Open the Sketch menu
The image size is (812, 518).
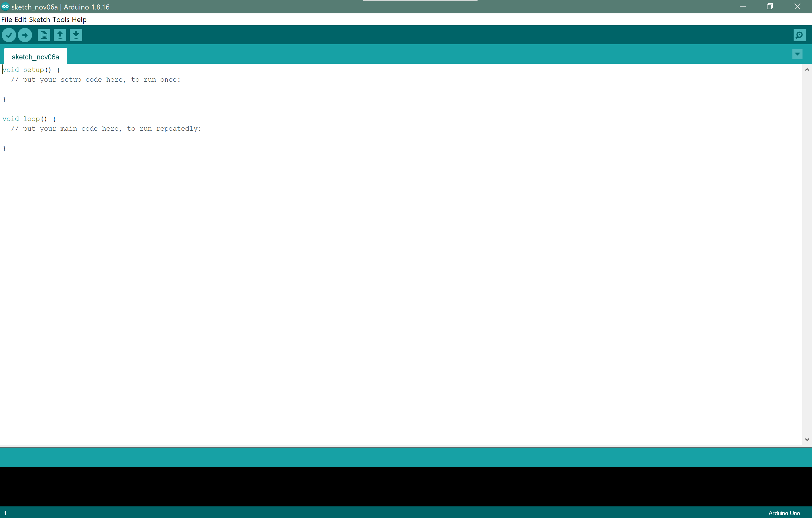[39, 20]
